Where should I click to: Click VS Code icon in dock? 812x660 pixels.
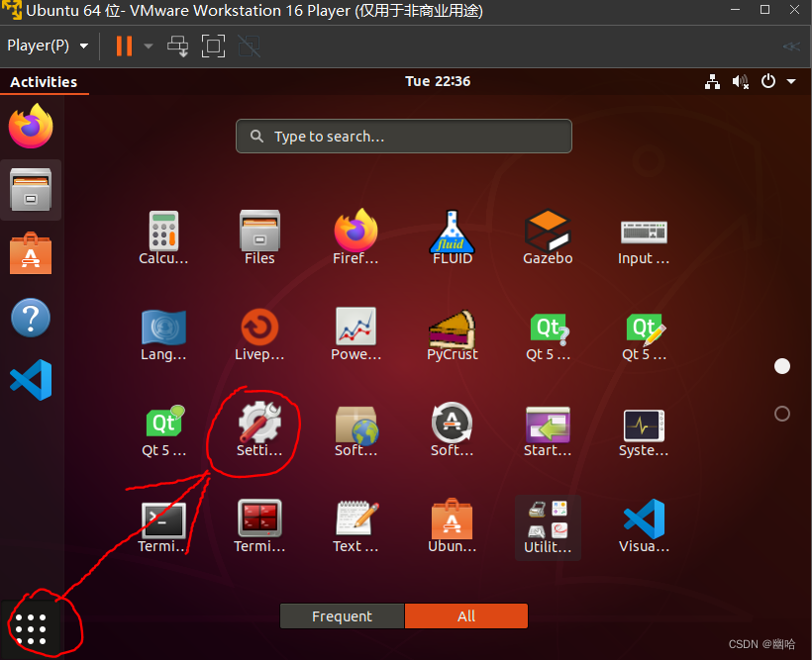pyautogui.click(x=31, y=381)
